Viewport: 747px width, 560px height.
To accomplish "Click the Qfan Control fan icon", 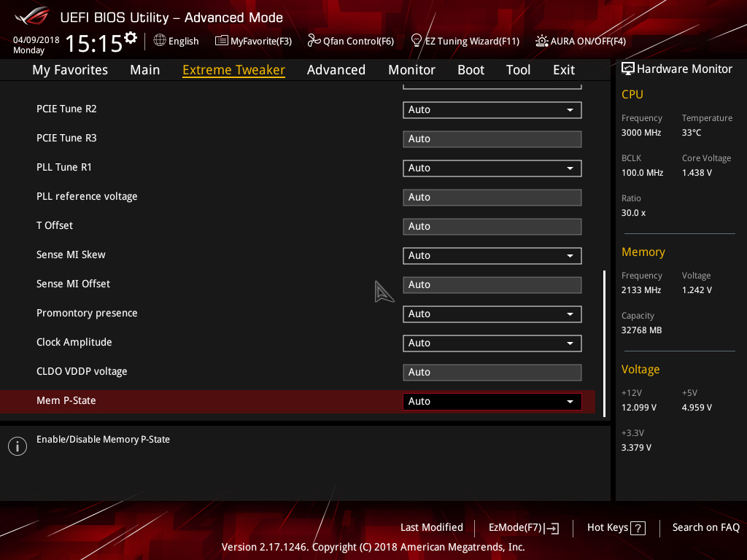I will (x=314, y=41).
